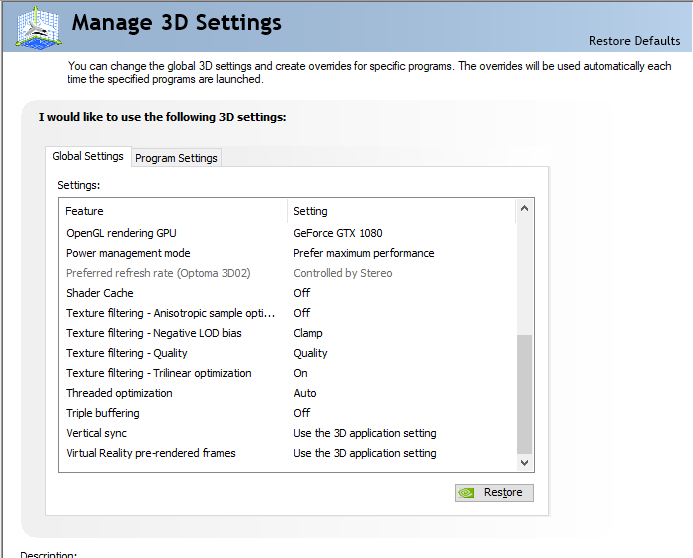Viewport: 693px width, 558px height.
Task: Click the scrollbar down arrow in settings list
Action: 525,463
